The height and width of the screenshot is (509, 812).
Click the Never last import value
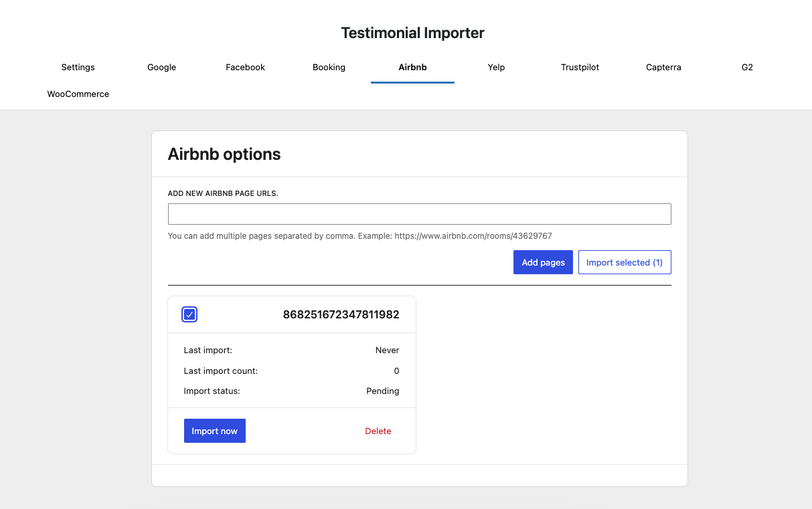tap(387, 350)
